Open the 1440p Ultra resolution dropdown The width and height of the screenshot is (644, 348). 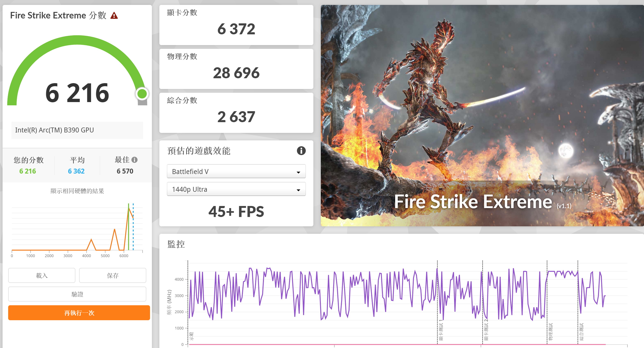tap(236, 189)
